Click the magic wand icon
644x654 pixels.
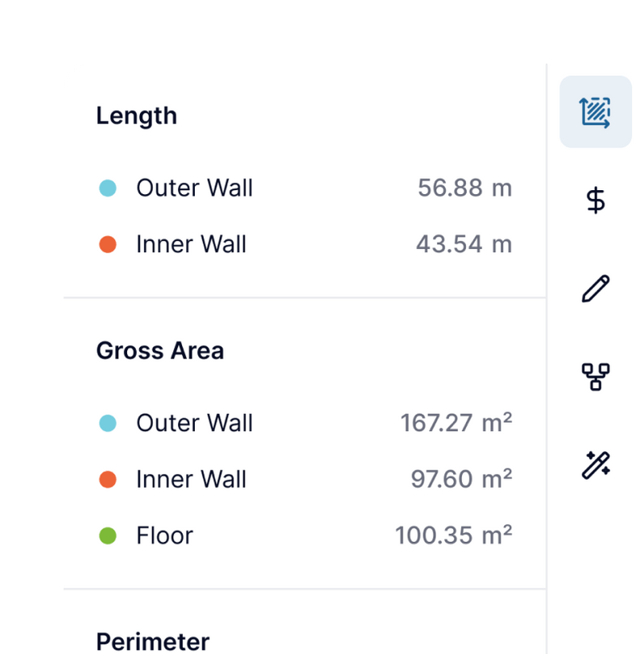[596, 465]
